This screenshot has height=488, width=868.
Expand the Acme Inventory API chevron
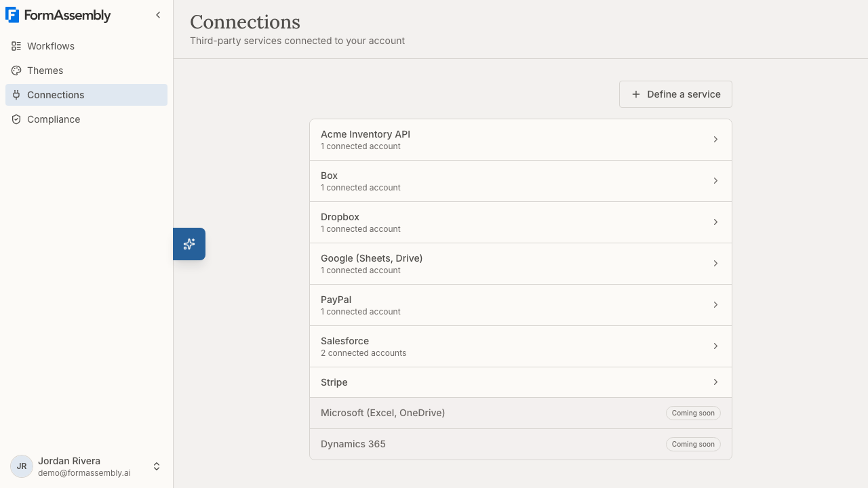(715, 140)
